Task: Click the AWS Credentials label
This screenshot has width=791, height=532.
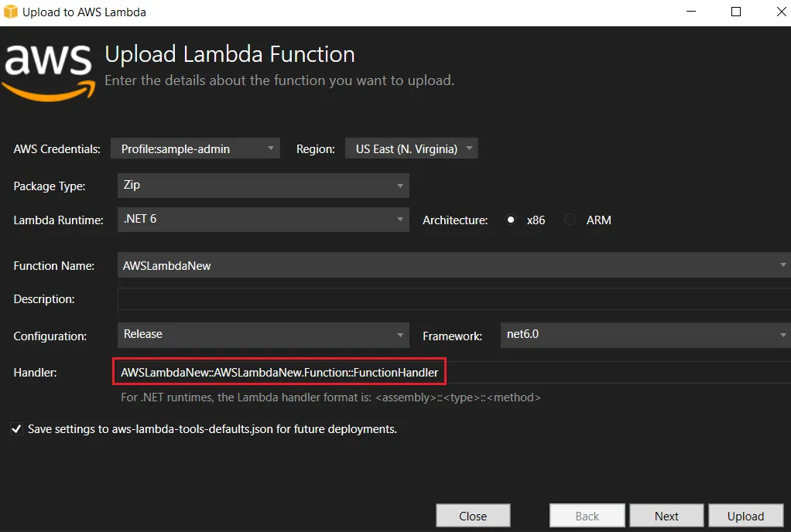Action: (56, 149)
